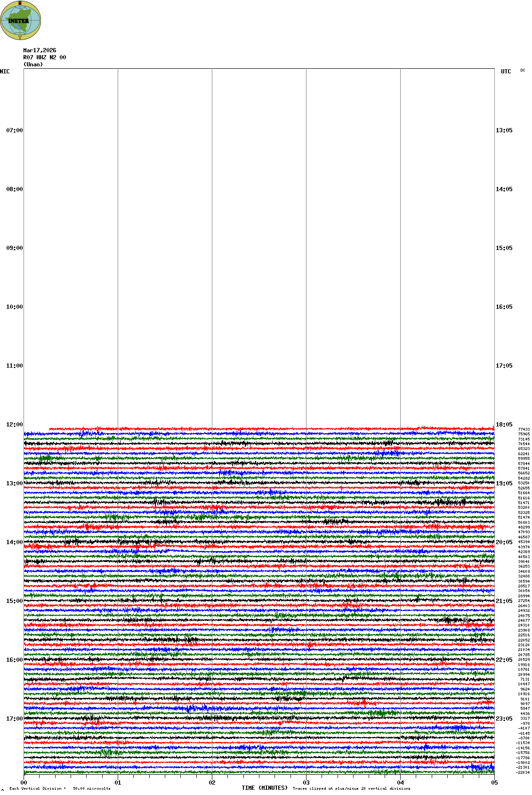Select the 07:00 local time marker
The height and width of the screenshot is (795, 532).
14,130
